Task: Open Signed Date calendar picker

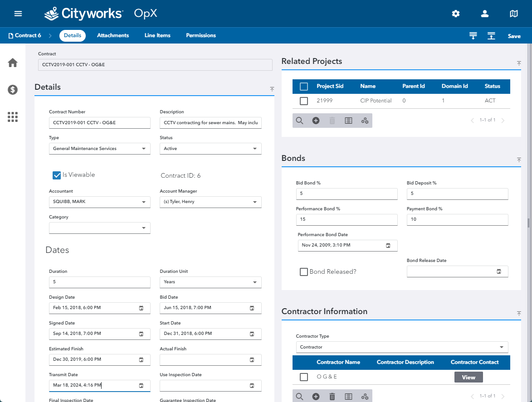Action: click(x=141, y=334)
